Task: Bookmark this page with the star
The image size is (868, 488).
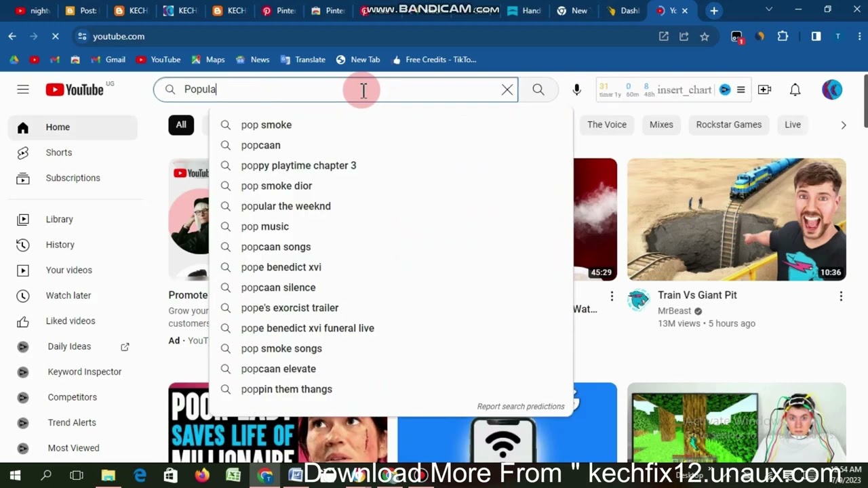Action: tap(705, 37)
